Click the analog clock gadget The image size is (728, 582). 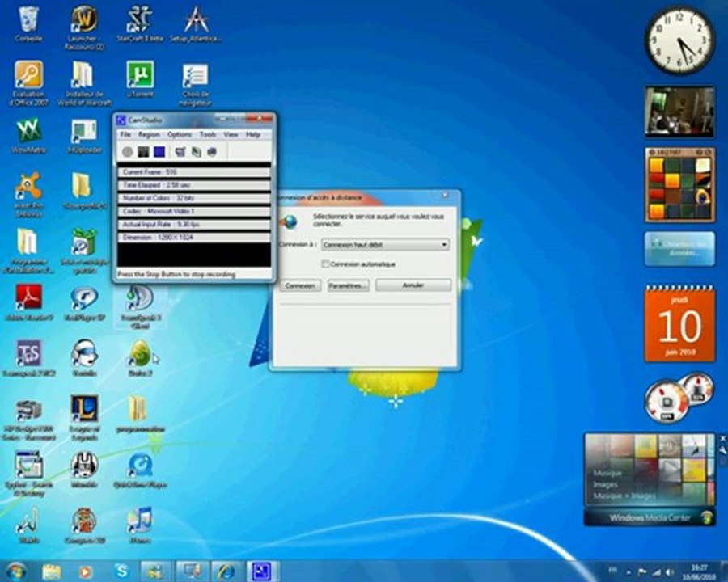point(679,41)
